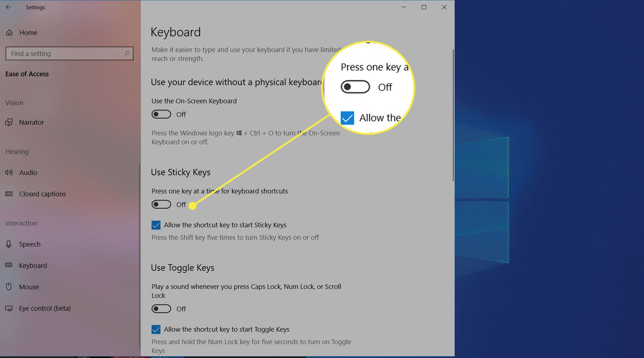Open the Keyboard section in sidebar

pyautogui.click(x=33, y=265)
